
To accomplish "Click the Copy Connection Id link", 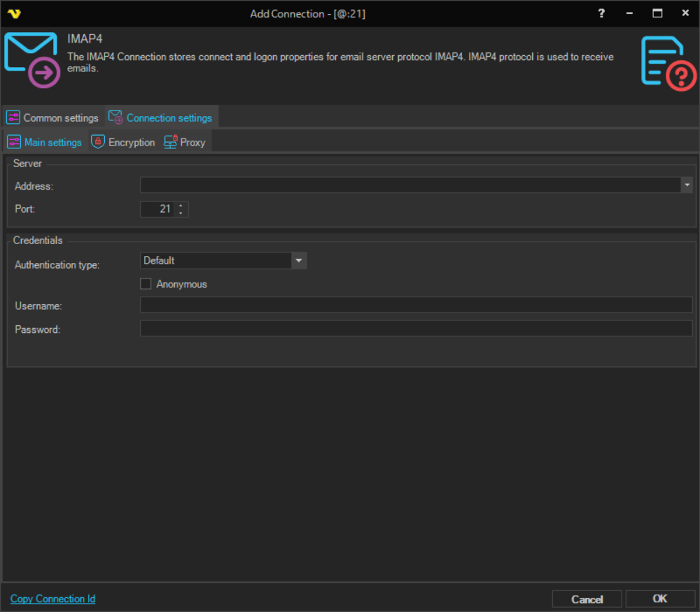I will 52,599.
